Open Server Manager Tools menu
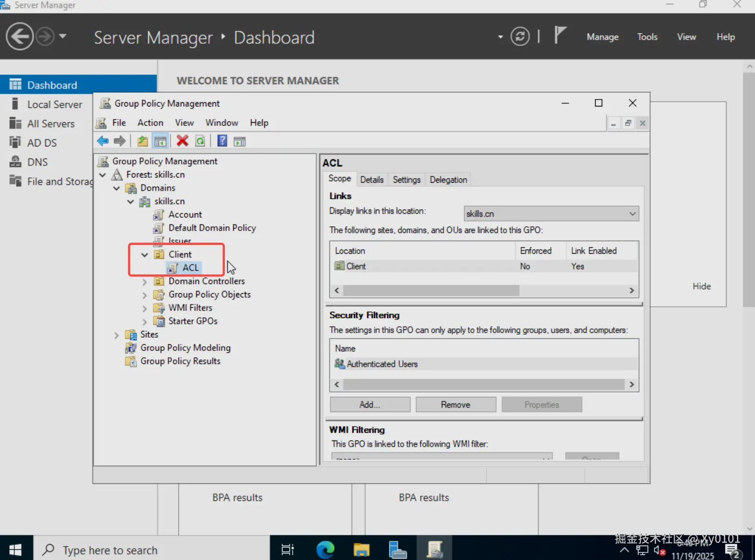The image size is (755, 560). point(647,37)
